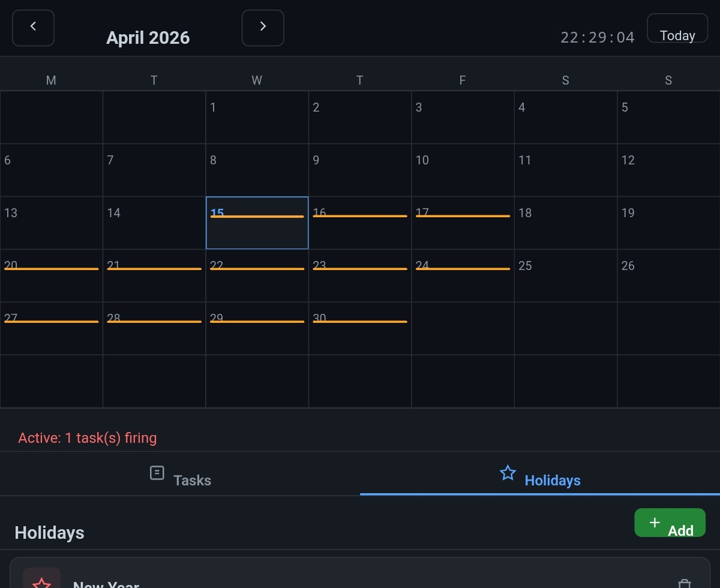Screen dimensions: 720x588
Task: Select April 9 in the calendar
Action: point(360,170)
